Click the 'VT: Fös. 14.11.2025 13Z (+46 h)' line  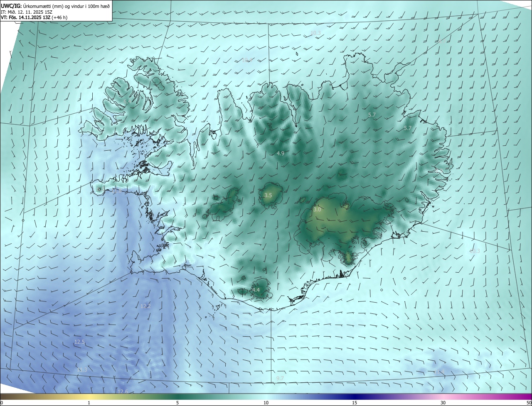tap(34, 17)
